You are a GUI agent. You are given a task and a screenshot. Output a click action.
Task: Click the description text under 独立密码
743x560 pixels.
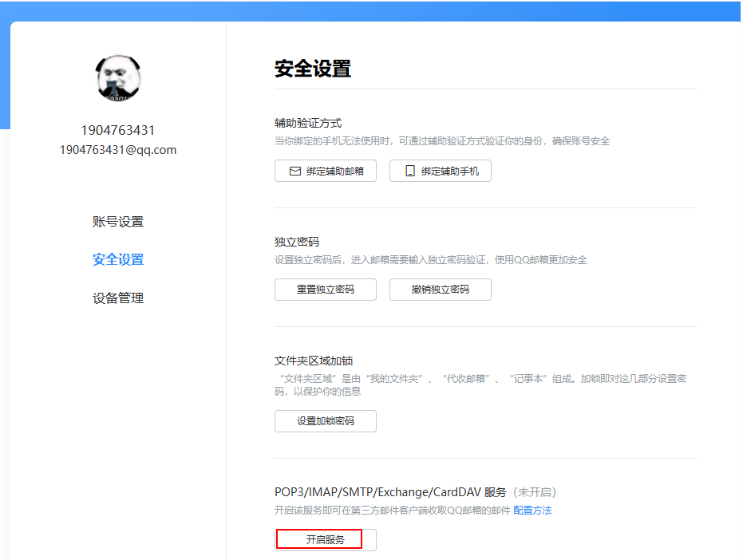coord(431,260)
